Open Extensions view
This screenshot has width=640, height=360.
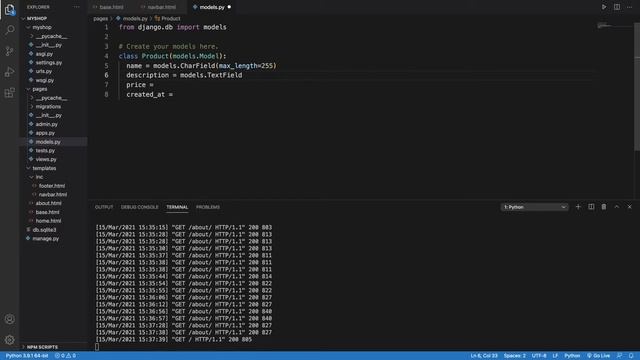pyautogui.click(x=9, y=93)
